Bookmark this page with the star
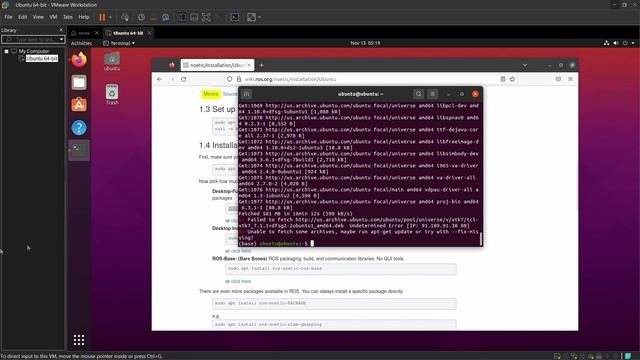The width and height of the screenshot is (640, 360). point(512,79)
